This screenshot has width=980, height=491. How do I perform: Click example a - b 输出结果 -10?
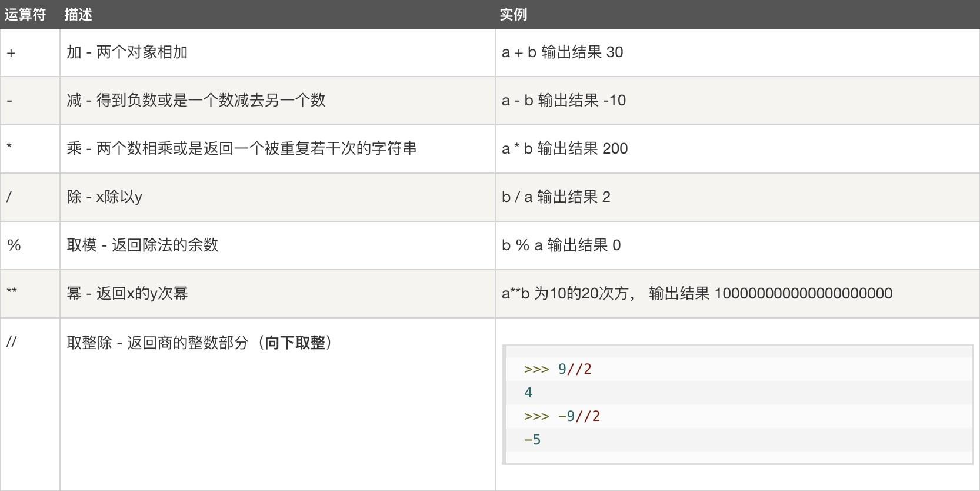click(x=564, y=101)
